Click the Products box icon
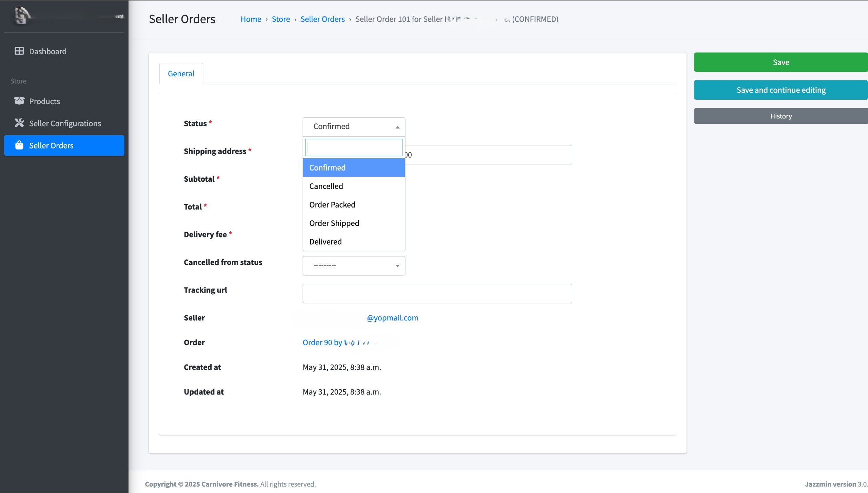The width and height of the screenshot is (868, 493). [19, 101]
